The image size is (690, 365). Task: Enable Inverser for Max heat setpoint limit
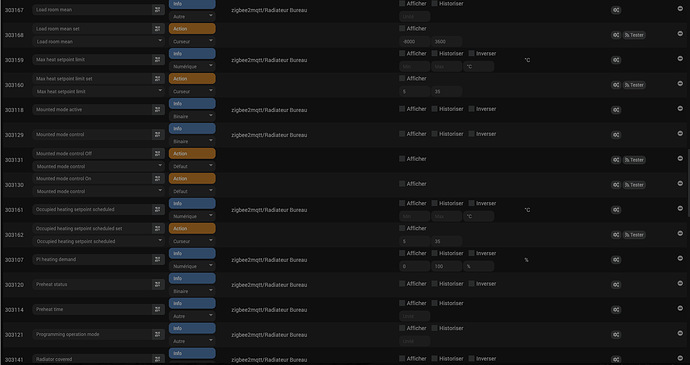click(471, 53)
